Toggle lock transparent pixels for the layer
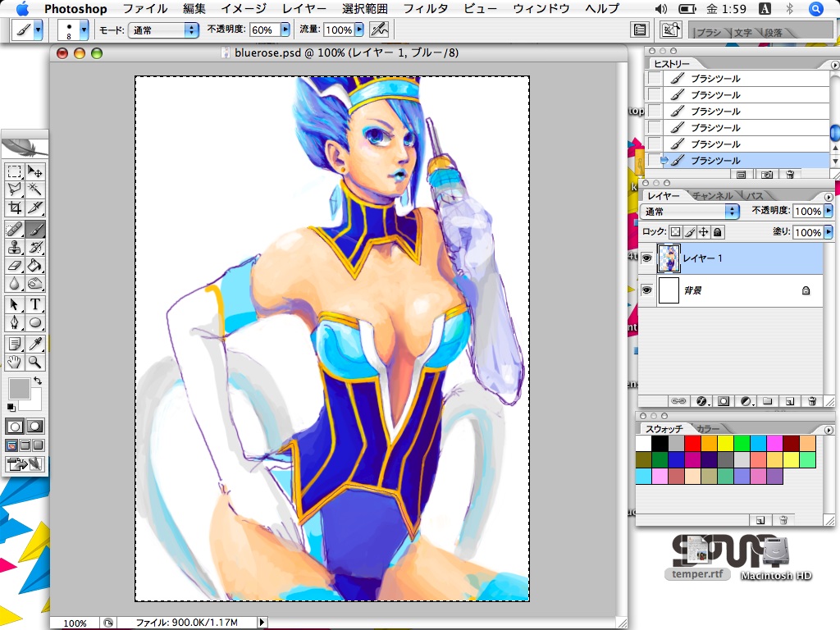The width and height of the screenshot is (840, 630). [x=675, y=232]
